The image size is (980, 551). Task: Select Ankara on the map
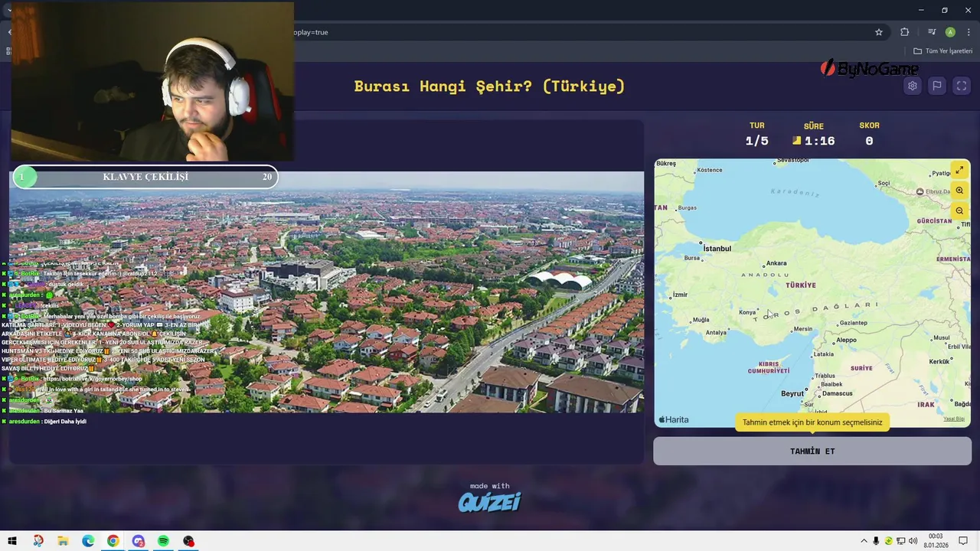[776, 263]
